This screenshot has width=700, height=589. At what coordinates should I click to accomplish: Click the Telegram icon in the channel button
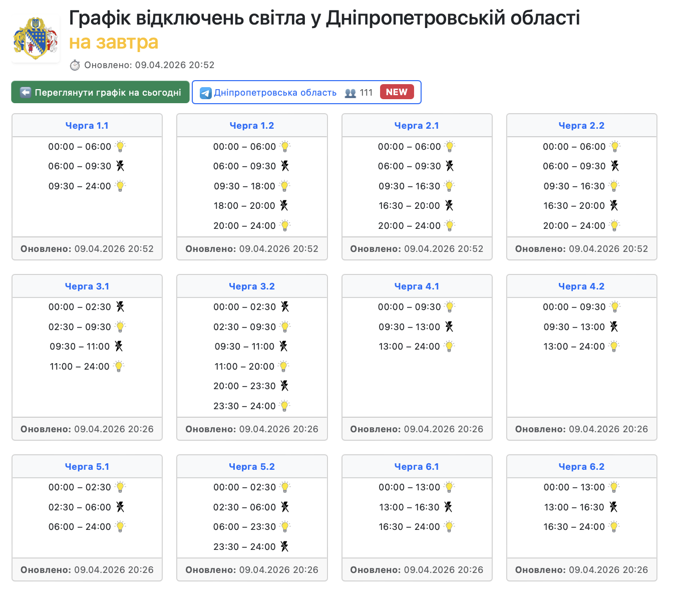(x=205, y=93)
